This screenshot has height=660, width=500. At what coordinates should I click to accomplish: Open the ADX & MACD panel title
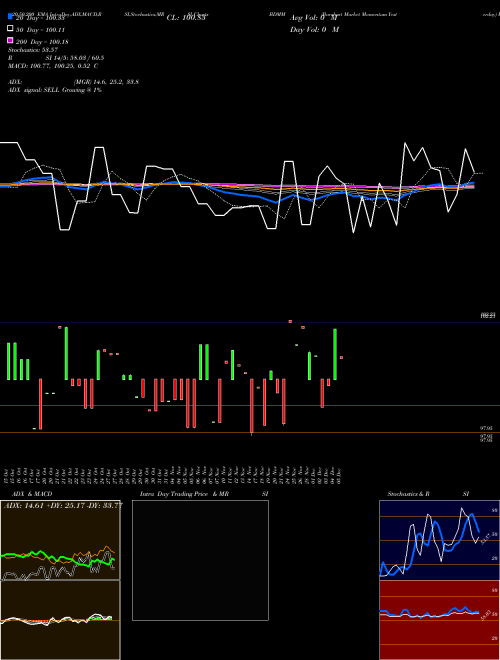tap(32, 494)
